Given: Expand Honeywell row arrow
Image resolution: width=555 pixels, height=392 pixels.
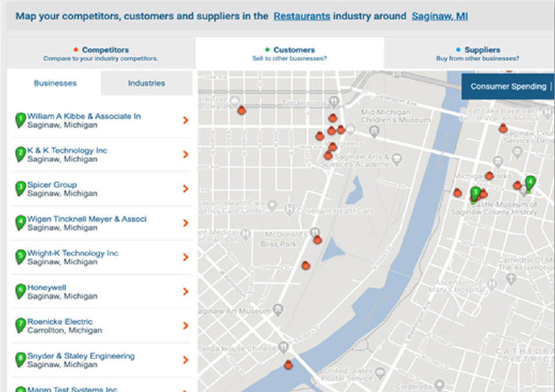Looking at the screenshot, I should click(x=185, y=292).
